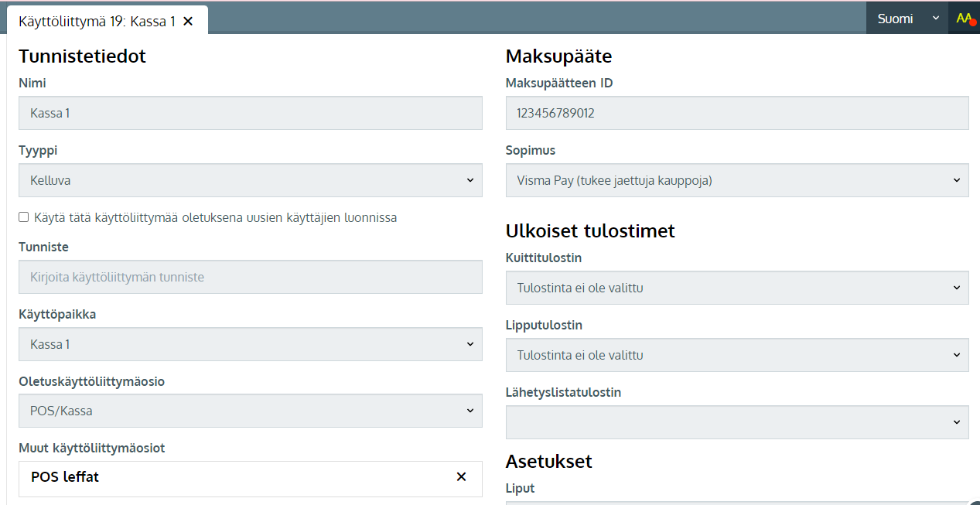Viewport: 980px width, 505px height.
Task: Open the Käyttöpaikka dropdown
Action: point(251,344)
